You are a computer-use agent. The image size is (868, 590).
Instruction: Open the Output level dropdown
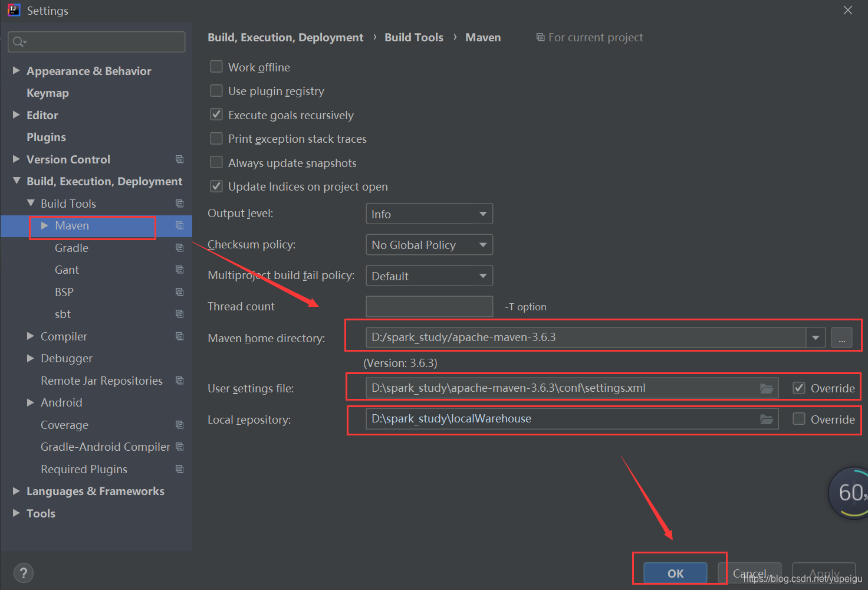pos(429,214)
